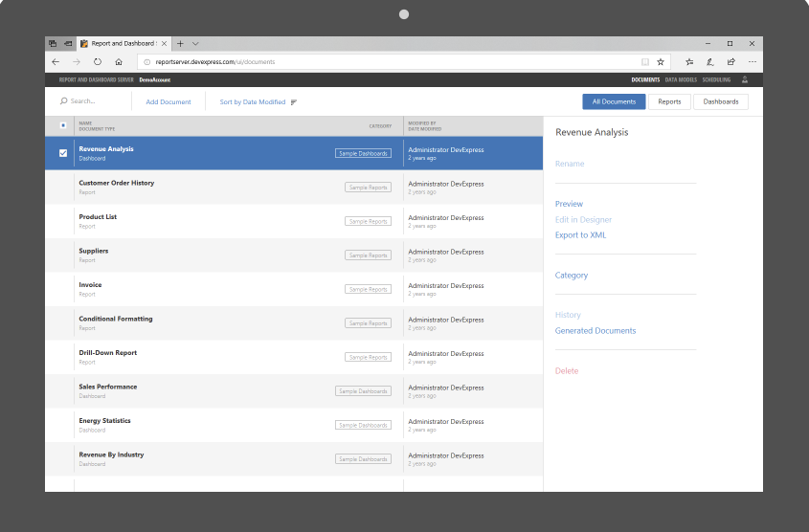Open Category option in details panel
Viewport: 809px width, 532px height.
pyautogui.click(x=572, y=276)
